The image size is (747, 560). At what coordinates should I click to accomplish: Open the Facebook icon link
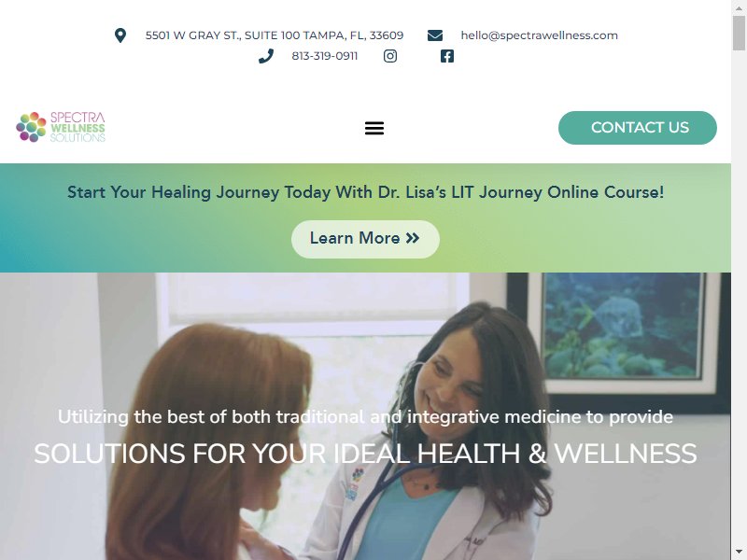point(447,56)
